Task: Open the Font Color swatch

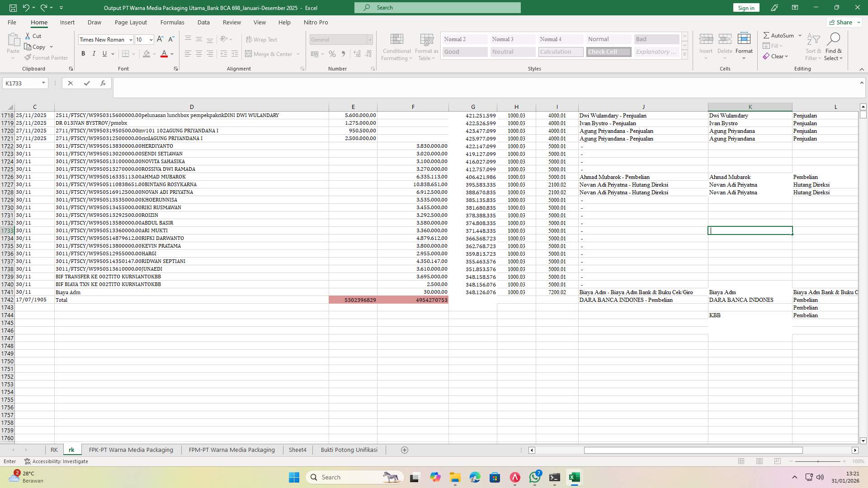Action: tap(164, 53)
